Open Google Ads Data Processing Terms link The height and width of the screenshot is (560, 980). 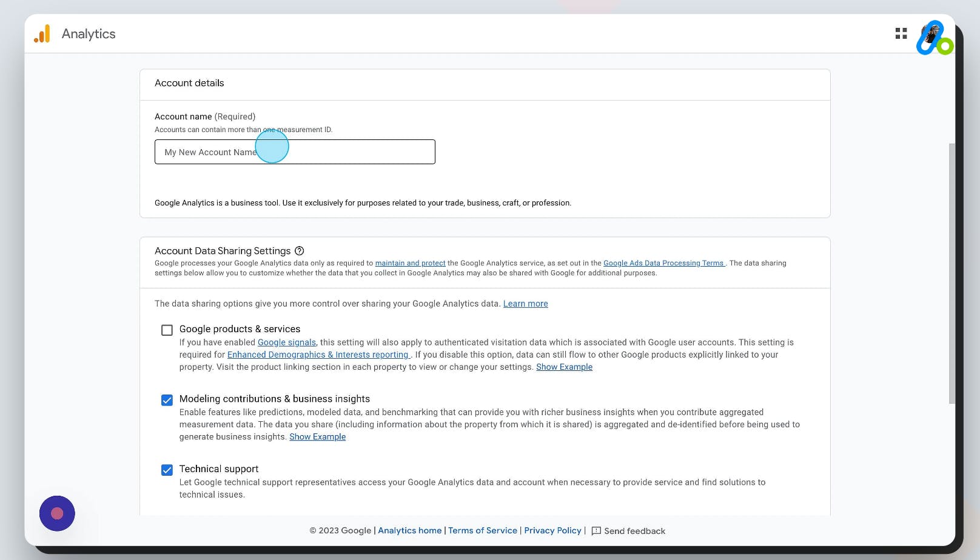(664, 263)
